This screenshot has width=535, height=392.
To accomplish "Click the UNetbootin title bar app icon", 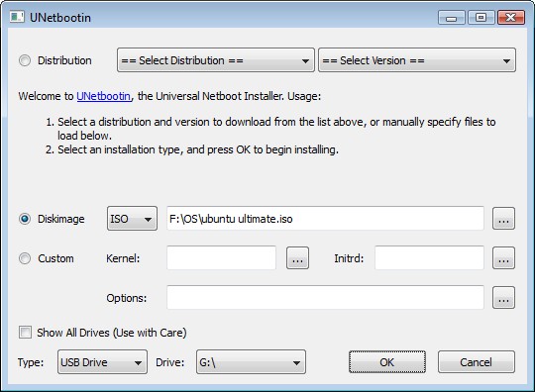I will pos(17,17).
